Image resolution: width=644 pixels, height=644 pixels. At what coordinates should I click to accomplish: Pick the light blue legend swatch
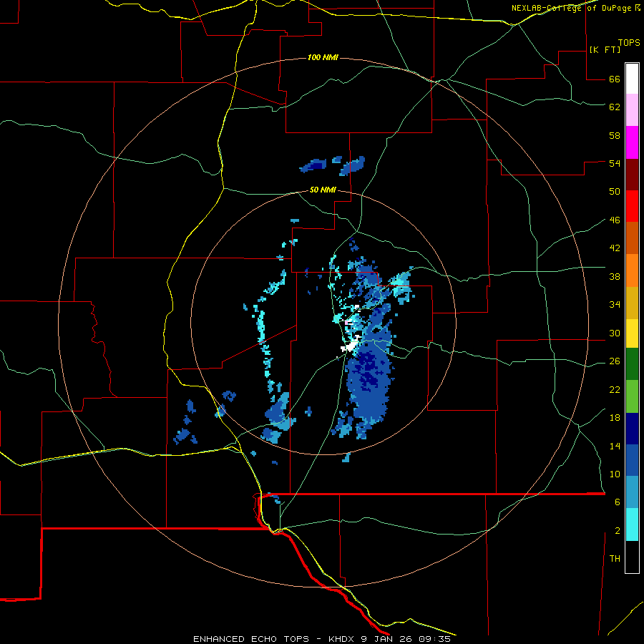[632, 492]
